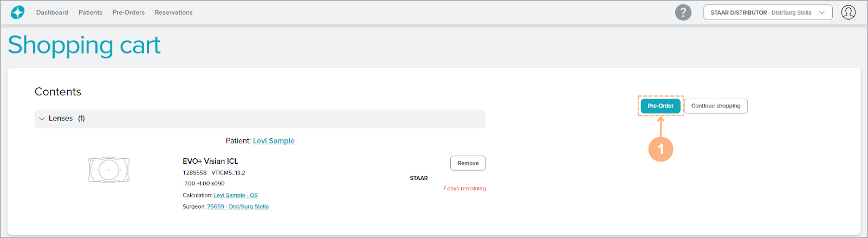
Task: Go to the Patients section
Action: pyautogui.click(x=90, y=12)
